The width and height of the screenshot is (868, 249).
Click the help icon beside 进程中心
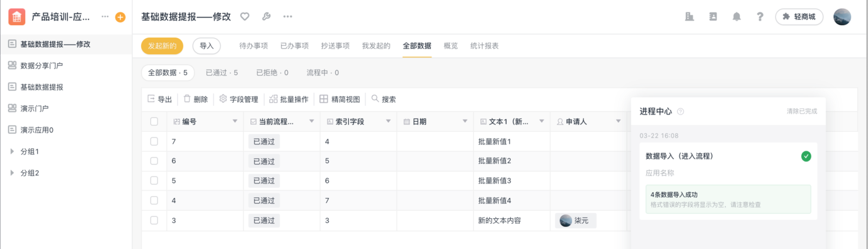(x=680, y=112)
